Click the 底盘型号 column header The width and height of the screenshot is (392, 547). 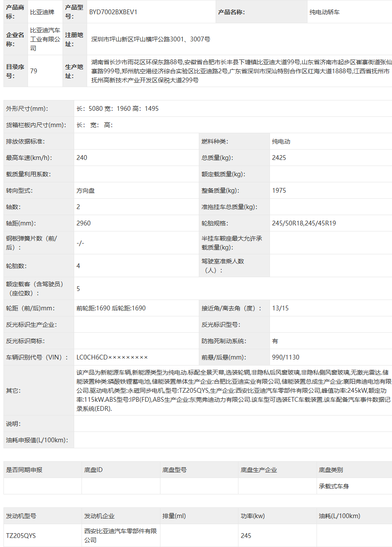[174, 470]
